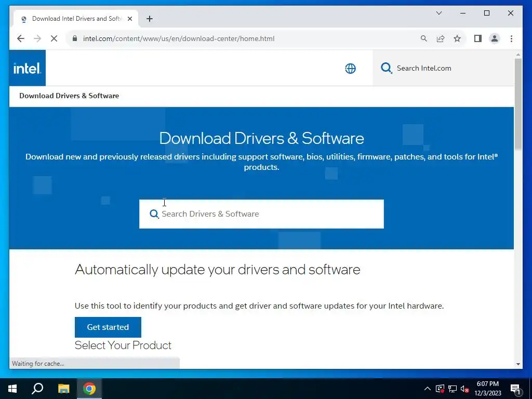Click magnifier icon in Drivers search box

coord(154,214)
